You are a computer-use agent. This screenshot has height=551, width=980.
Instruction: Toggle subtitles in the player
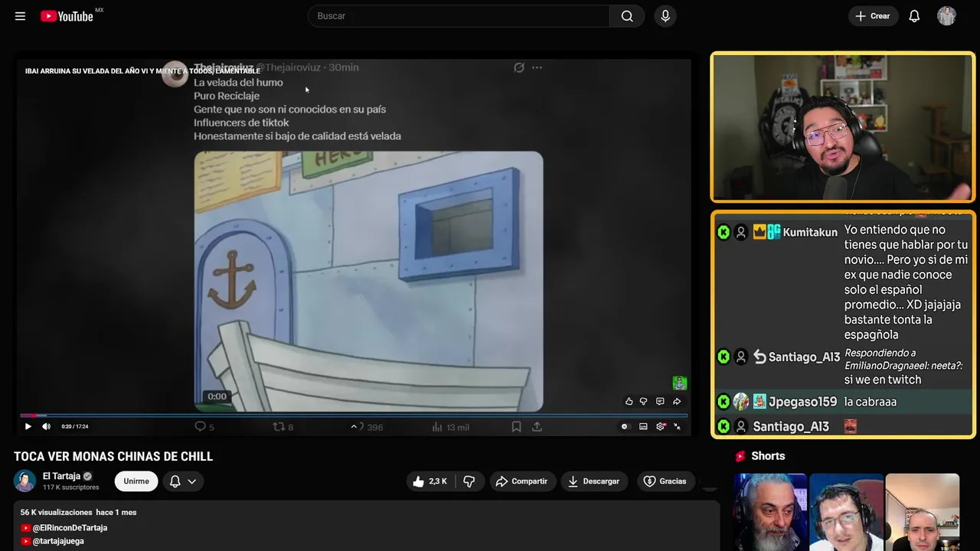tap(643, 426)
